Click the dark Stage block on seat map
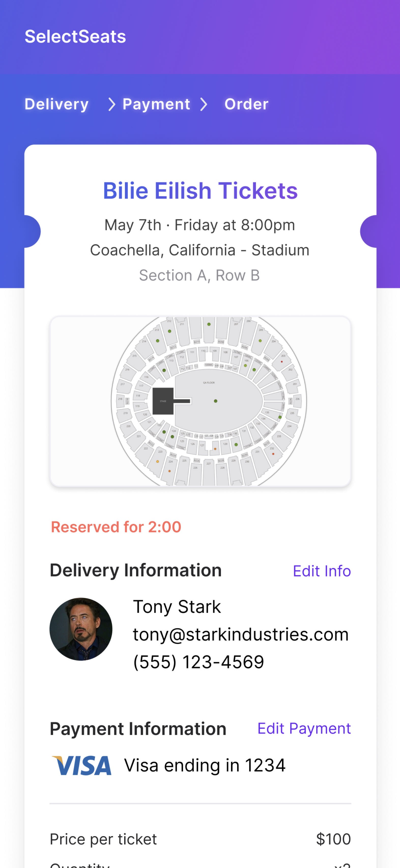 pyautogui.click(x=163, y=401)
